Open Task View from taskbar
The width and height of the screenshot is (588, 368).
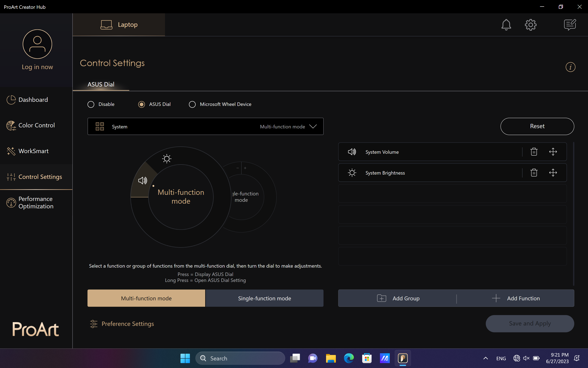pyautogui.click(x=295, y=358)
